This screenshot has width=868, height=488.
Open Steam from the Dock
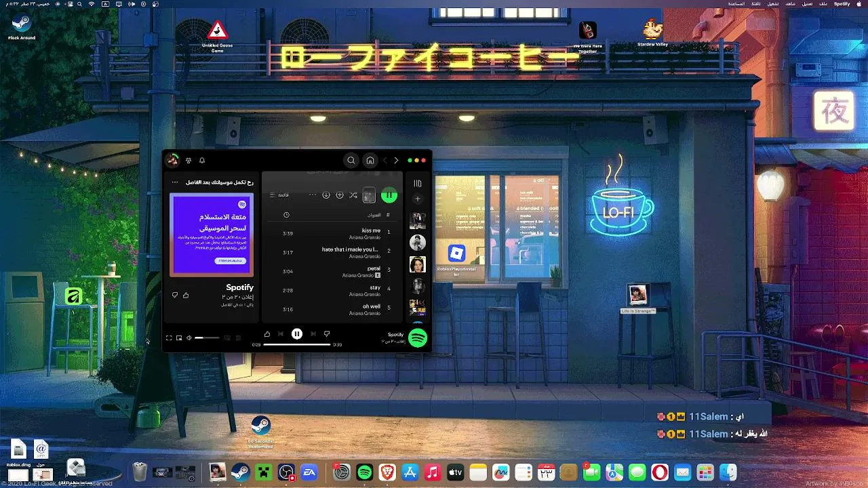click(240, 472)
